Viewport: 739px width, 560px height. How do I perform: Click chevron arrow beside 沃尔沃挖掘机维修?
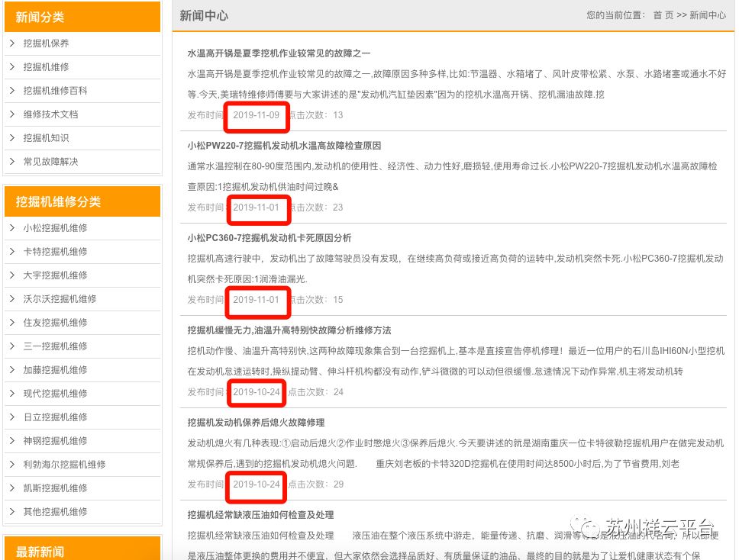click(12, 298)
